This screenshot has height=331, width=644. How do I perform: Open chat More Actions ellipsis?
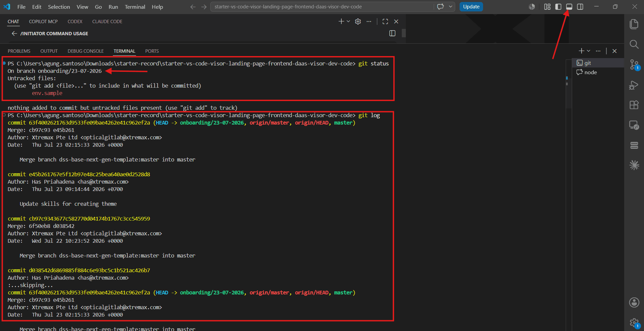pos(369,21)
